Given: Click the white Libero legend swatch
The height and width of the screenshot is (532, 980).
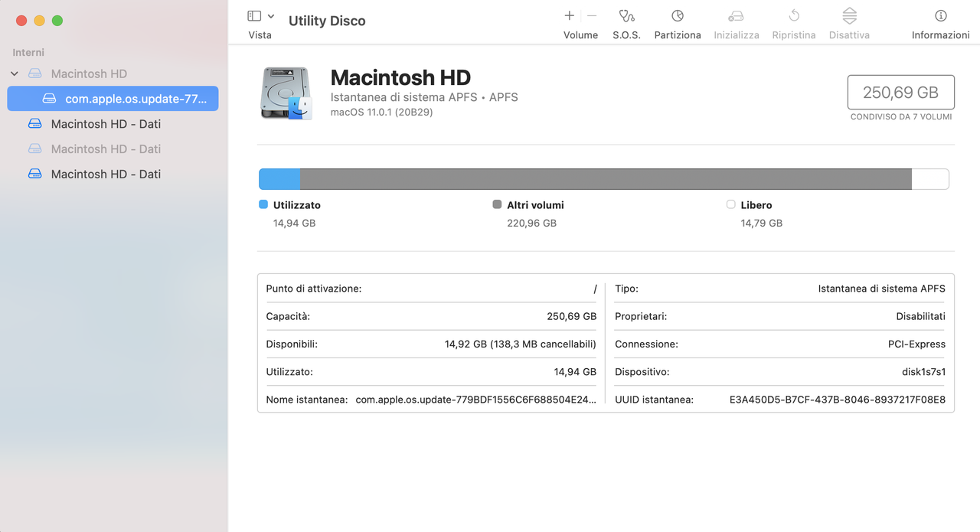Looking at the screenshot, I should pos(730,204).
